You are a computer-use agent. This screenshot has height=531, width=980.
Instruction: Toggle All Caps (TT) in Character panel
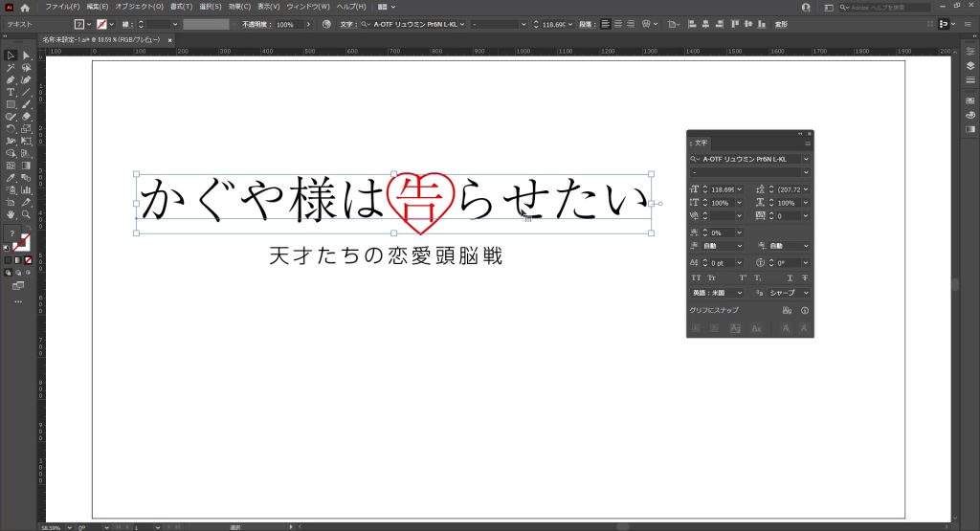click(696, 277)
